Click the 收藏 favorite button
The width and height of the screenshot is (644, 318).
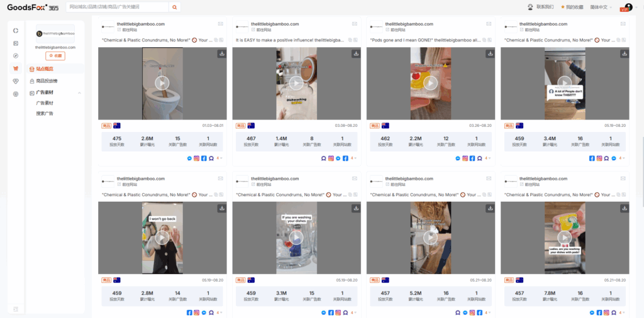tap(55, 56)
